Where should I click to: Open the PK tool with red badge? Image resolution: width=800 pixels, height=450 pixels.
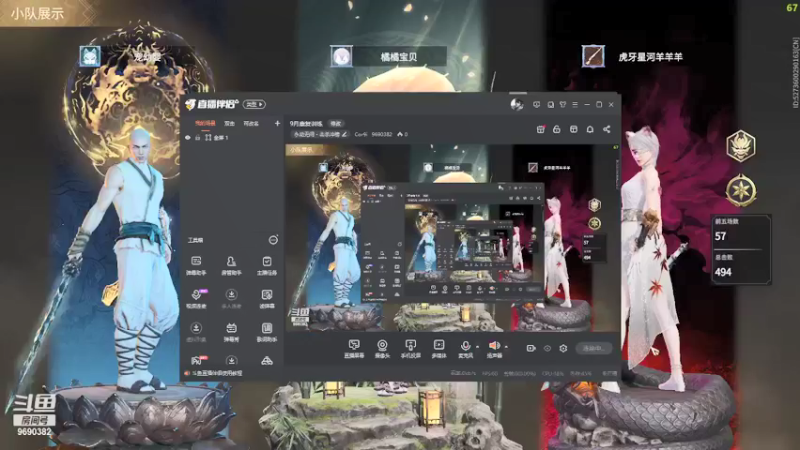click(198, 360)
